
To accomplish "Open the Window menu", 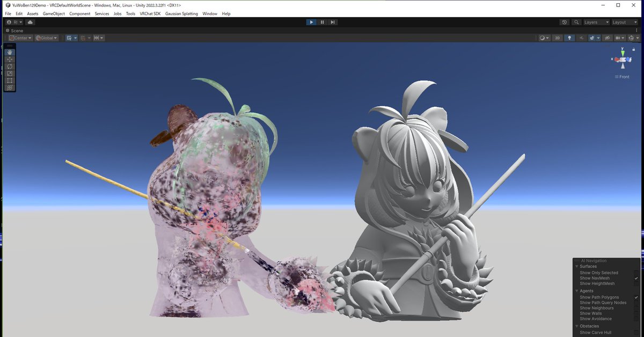I will [x=210, y=13].
